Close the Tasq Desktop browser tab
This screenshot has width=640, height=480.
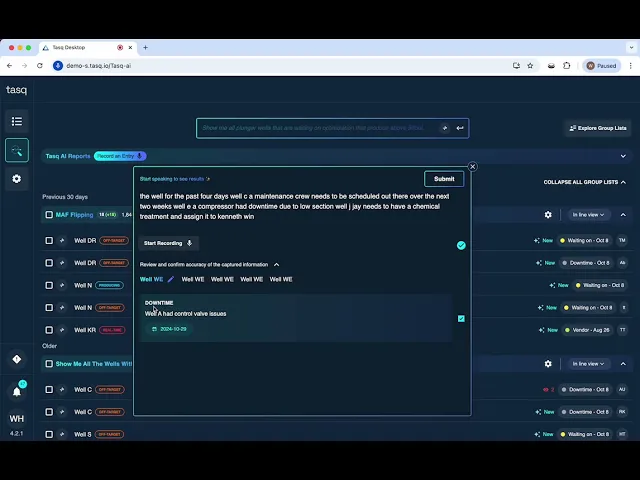[130, 47]
